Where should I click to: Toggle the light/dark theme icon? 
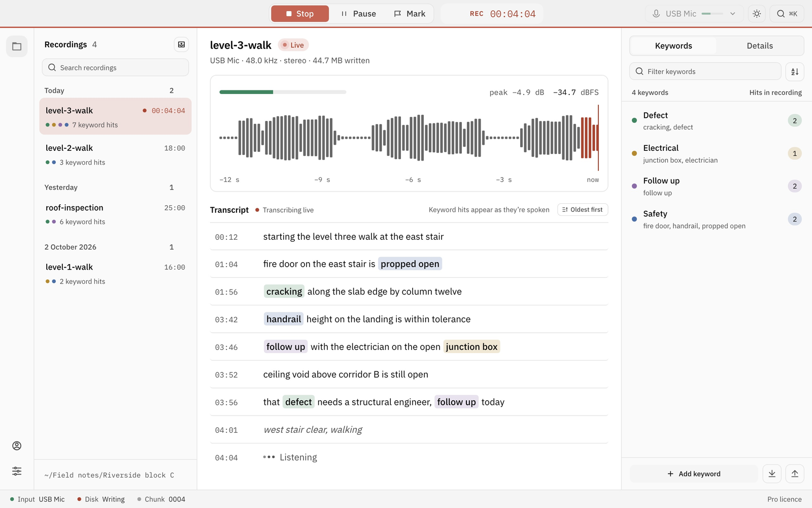point(757,14)
